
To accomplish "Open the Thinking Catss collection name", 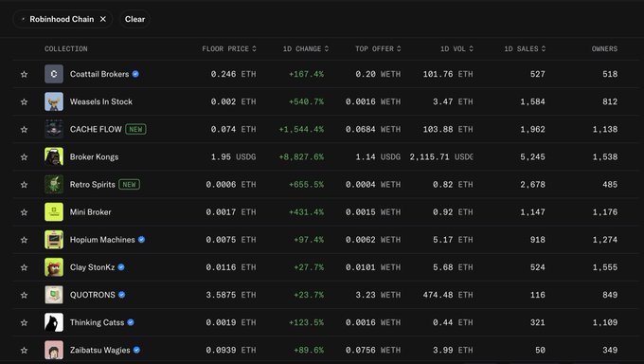I will [x=97, y=322].
